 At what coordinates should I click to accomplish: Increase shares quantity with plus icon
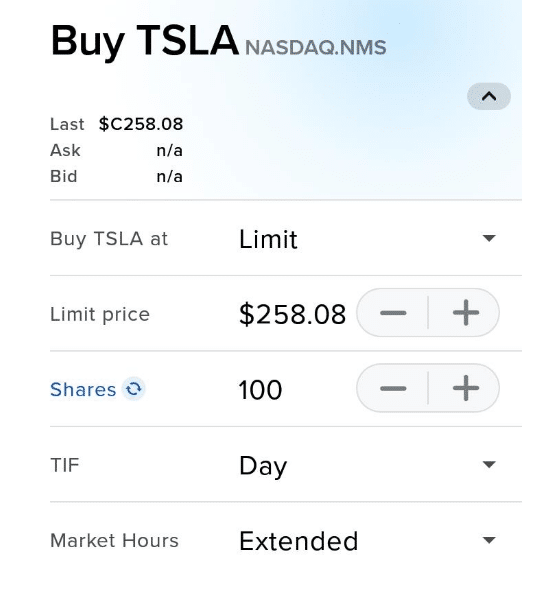(465, 388)
